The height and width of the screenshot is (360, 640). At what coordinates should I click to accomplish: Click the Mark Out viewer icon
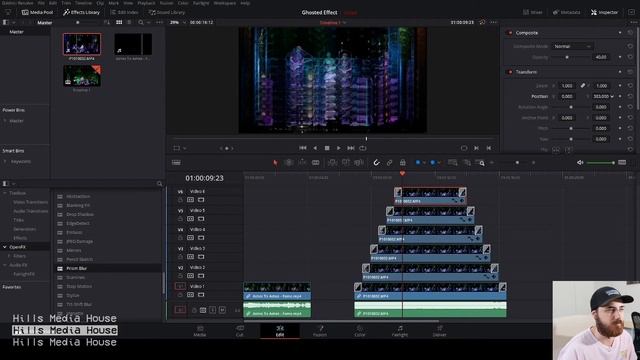489,148
